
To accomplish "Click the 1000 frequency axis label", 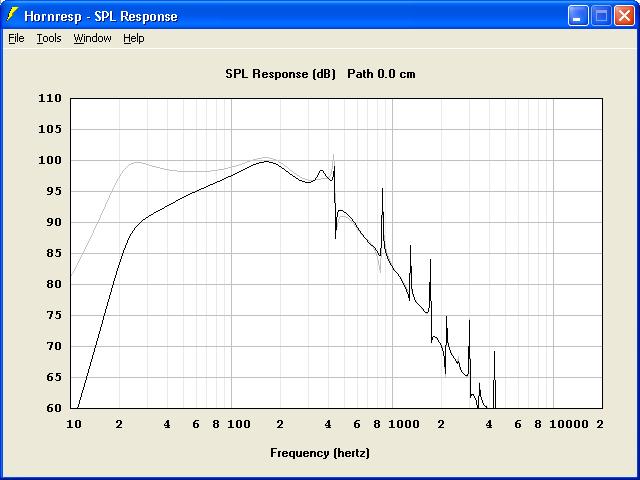I will 404,424.
